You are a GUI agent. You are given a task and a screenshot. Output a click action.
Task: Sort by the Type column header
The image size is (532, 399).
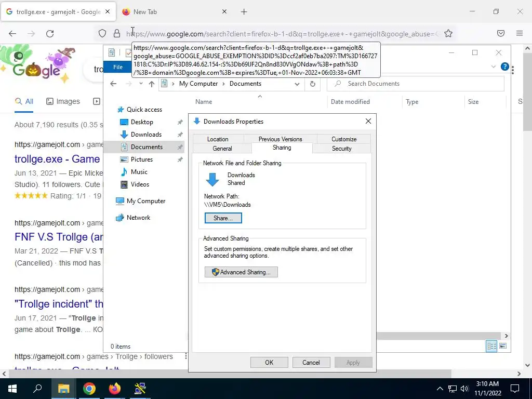[412, 102]
